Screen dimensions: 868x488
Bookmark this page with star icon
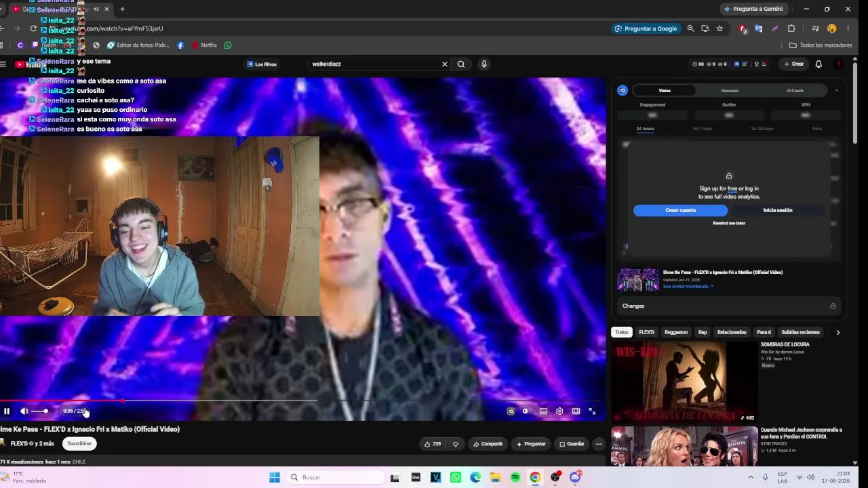coord(719,28)
